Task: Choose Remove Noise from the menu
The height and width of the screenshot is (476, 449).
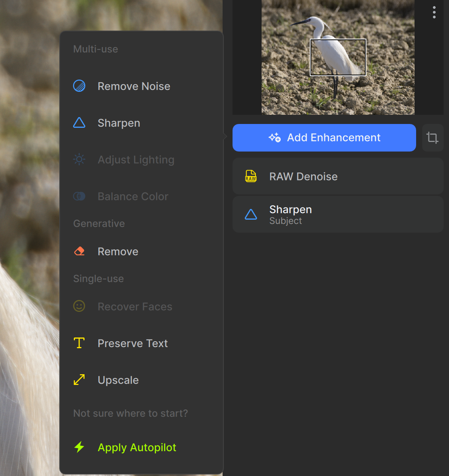Action: tap(142, 86)
